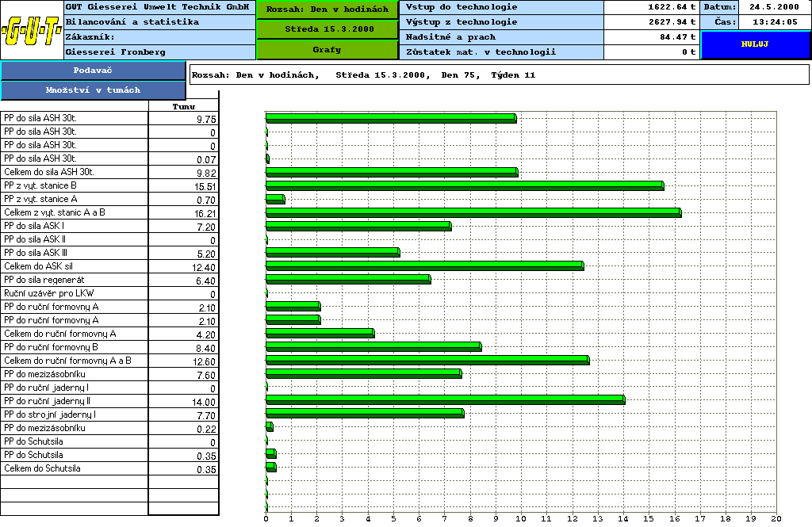Viewport: 812px width, 527px height.
Task: Click the Výstup z technologie value field
Action: point(651,22)
